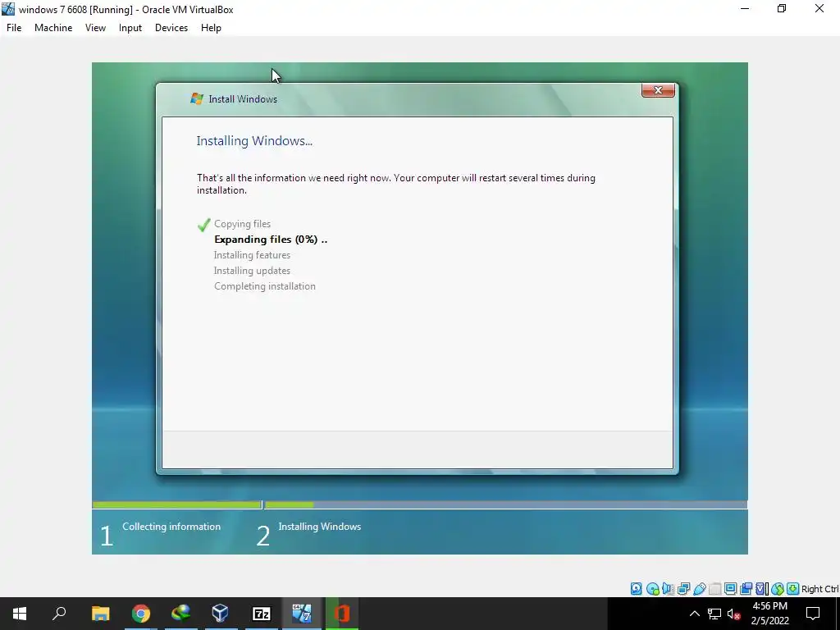Click the audio status icon in VirtualBox
Viewport: 840px width, 630px height.
coord(668,589)
